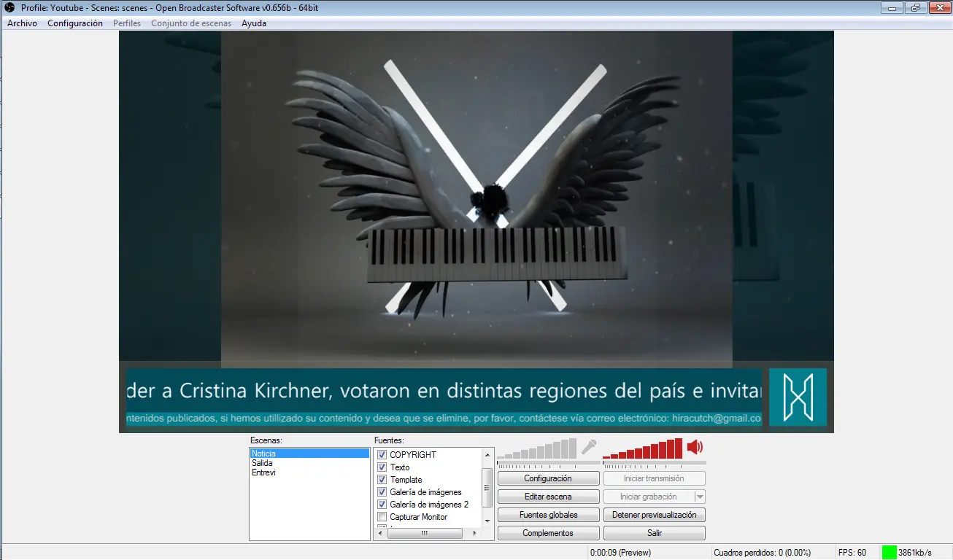Click the Configuración button below the meters
The width and height of the screenshot is (953, 560).
548,479
